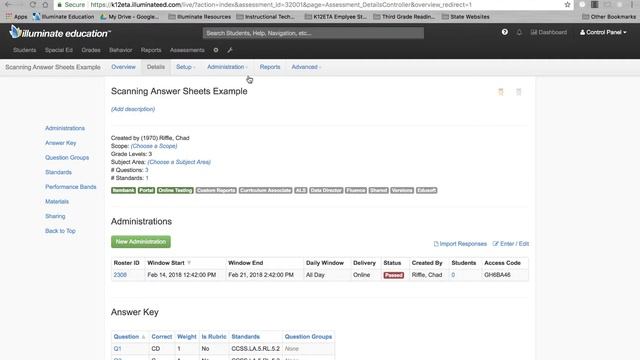The height and width of the screenshot is (360, 640).
Task: Click the New Administration button
Action: point(141,242)
